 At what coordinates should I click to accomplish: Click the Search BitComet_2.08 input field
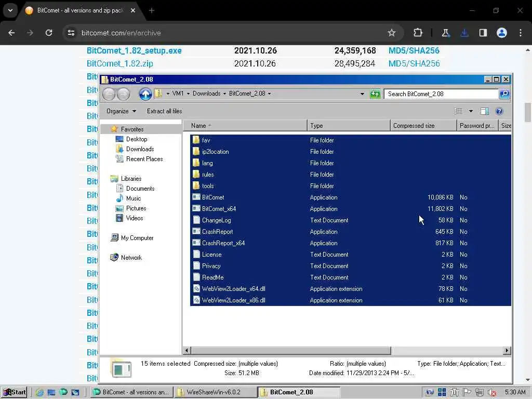[x=441, y=94]
